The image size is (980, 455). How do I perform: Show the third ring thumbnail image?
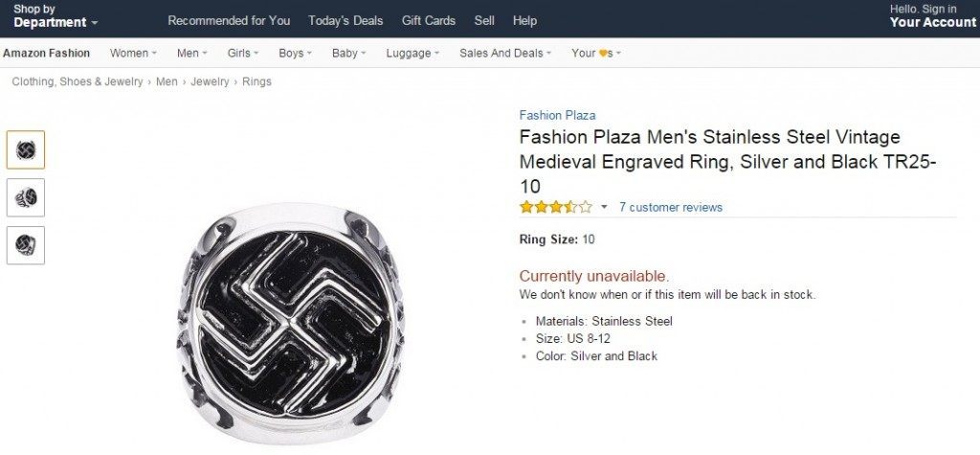click(x=26, y=245)
